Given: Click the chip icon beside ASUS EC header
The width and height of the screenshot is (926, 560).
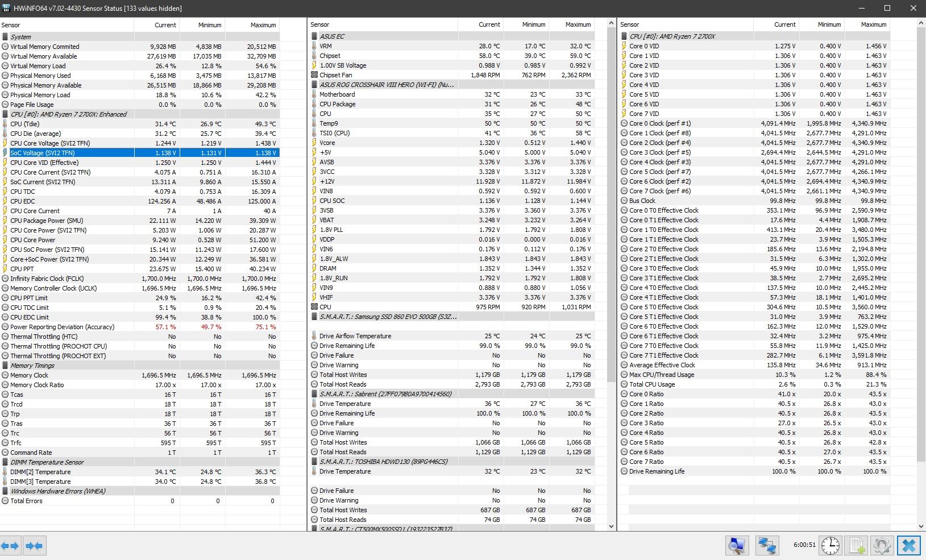Looking at the screenshot, I should click(314, 36).
